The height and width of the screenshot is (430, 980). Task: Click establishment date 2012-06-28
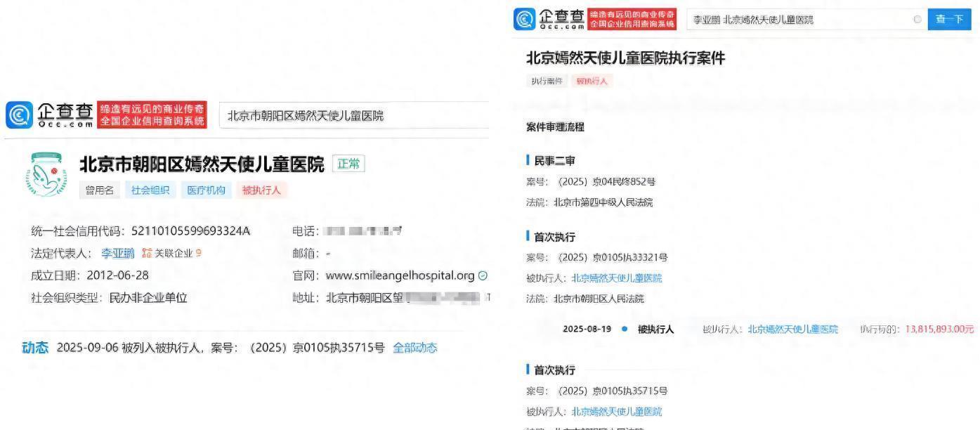[118, 275]
